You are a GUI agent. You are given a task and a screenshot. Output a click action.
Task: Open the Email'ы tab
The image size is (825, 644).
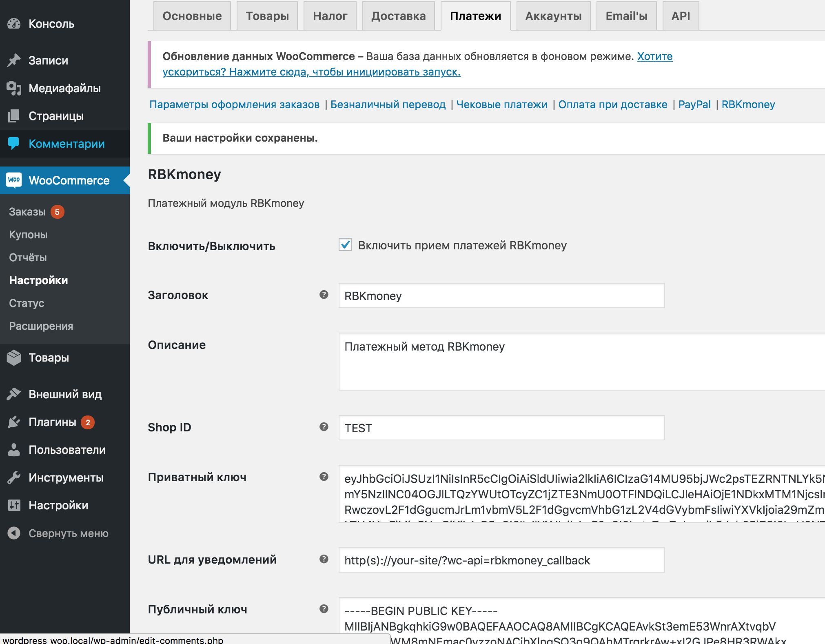pyautogui.click(x=627, y=16)
